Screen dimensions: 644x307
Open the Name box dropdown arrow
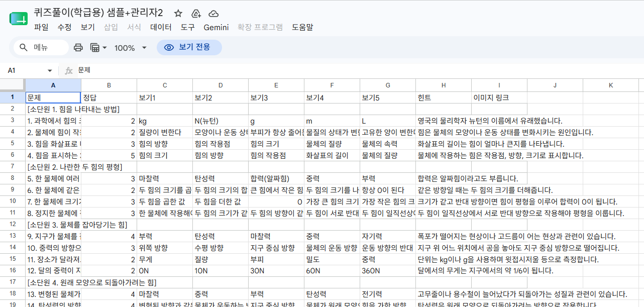pyautogui.click(x=50, y=71)
